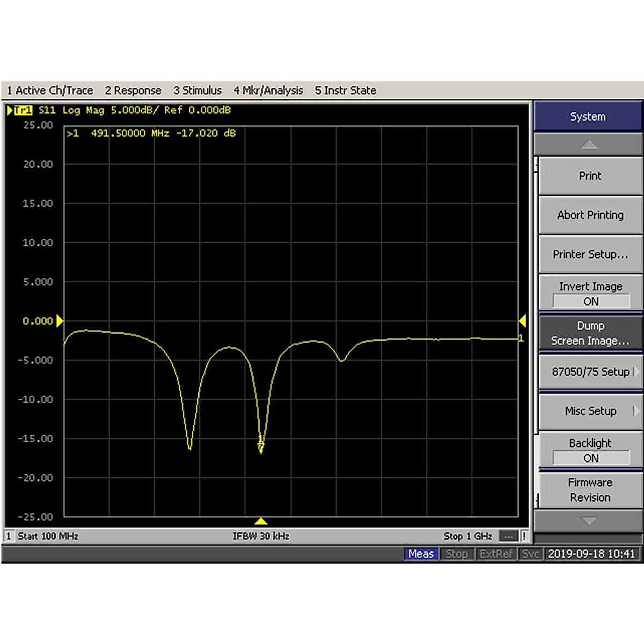Expand the 87050/75 Setup submenu
The height and width of the screenshot is (644, 644).
[x=590, y=372]
